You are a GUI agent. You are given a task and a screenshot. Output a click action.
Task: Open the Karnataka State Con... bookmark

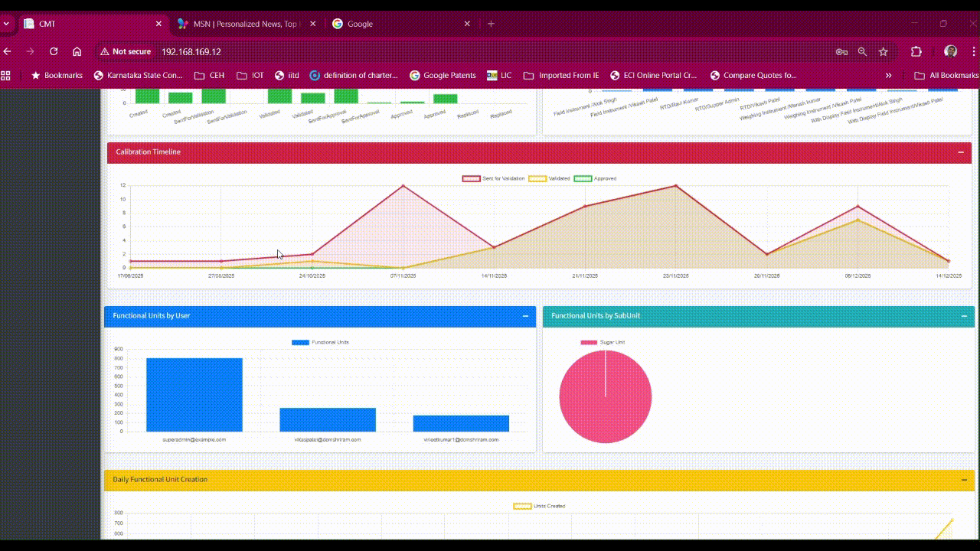pyautogui.click(x=138, y=75)
